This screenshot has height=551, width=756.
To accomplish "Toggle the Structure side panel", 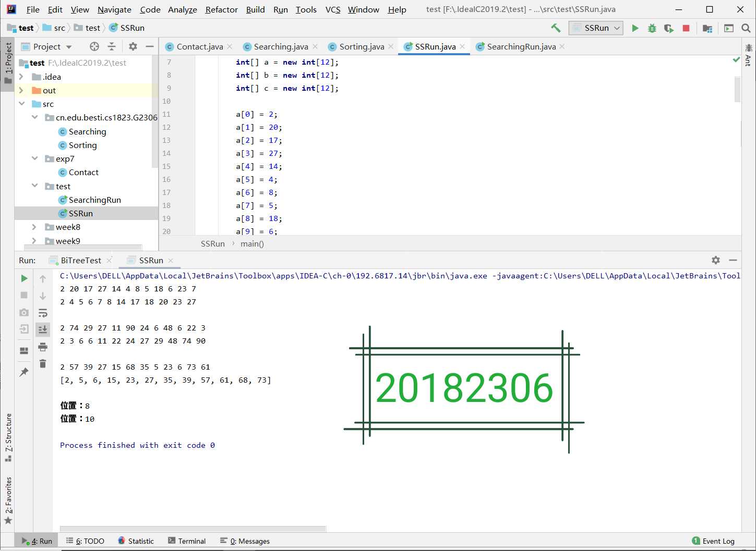I will pos(8,437).
